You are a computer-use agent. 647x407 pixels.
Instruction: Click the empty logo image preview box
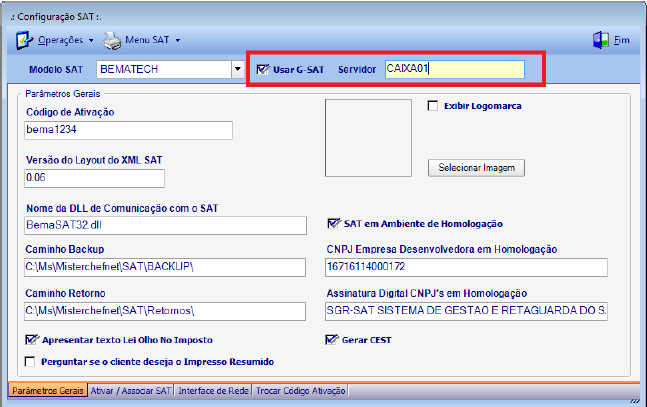[368, 137]
